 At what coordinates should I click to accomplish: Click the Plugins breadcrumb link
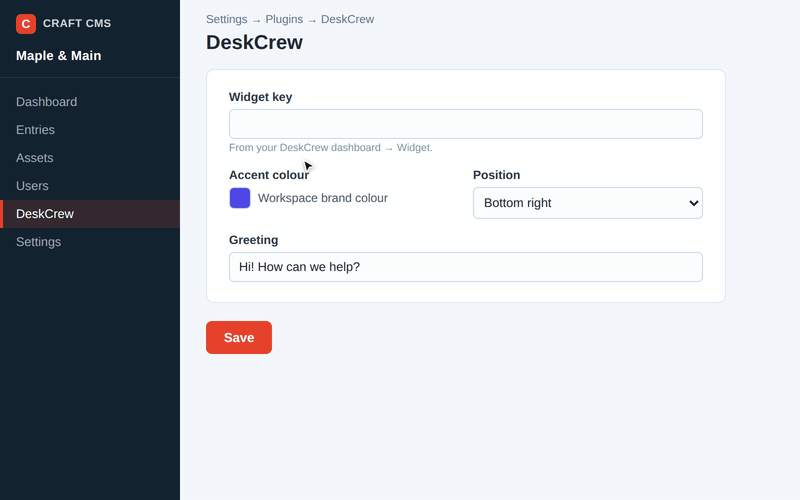click(284, 19)
